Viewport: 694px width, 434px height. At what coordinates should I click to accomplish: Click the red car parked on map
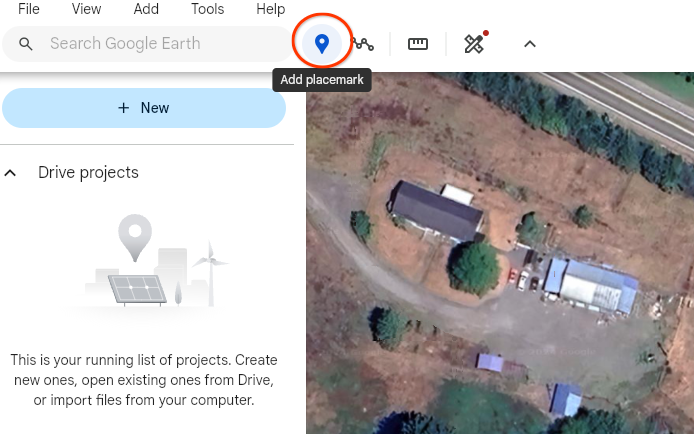[x=513, y=276]
